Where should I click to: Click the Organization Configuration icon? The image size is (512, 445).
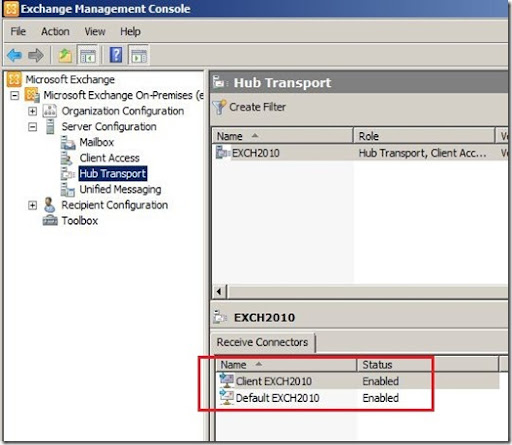pyautogui.click(x=50, y=111)
